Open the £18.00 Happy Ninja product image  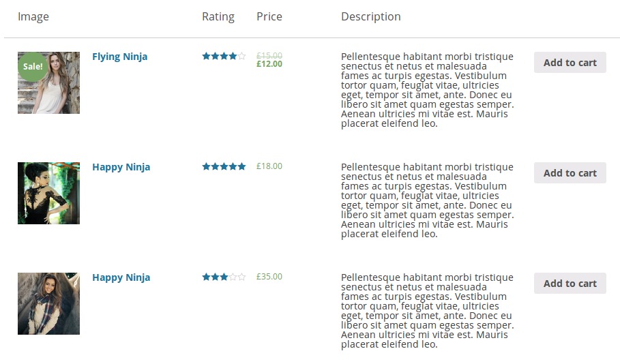tap(48, 193)
